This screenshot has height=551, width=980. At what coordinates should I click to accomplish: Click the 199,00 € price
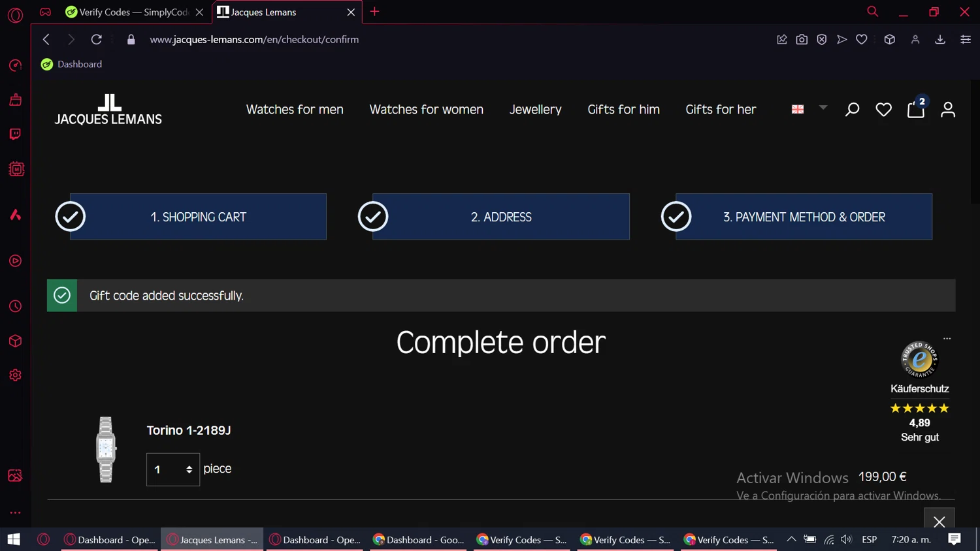click(882, 477)
